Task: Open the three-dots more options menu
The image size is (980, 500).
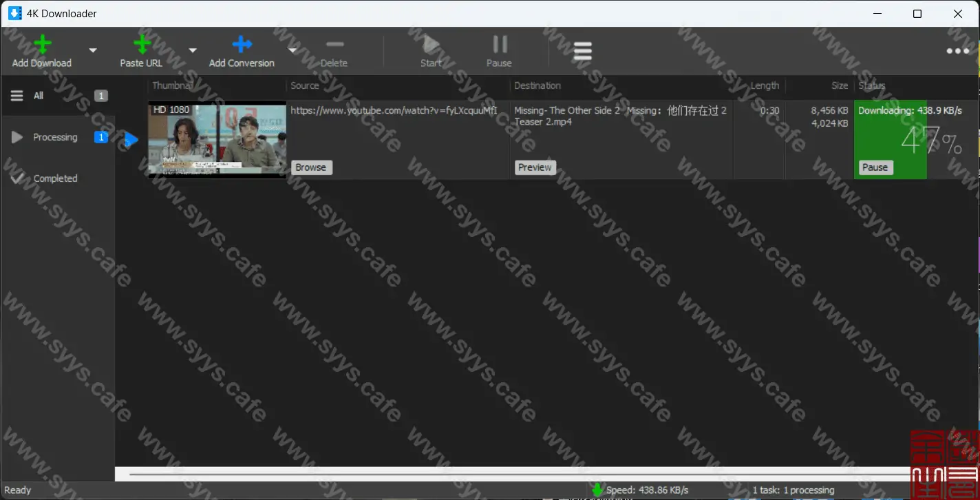Action: point(957,52)
